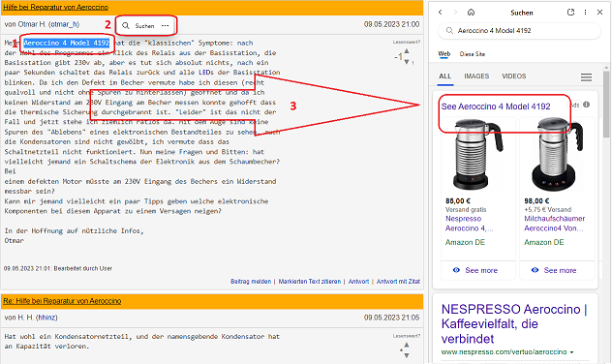
Task: Downvote the reply by H. H.
Action: (407, 355)
